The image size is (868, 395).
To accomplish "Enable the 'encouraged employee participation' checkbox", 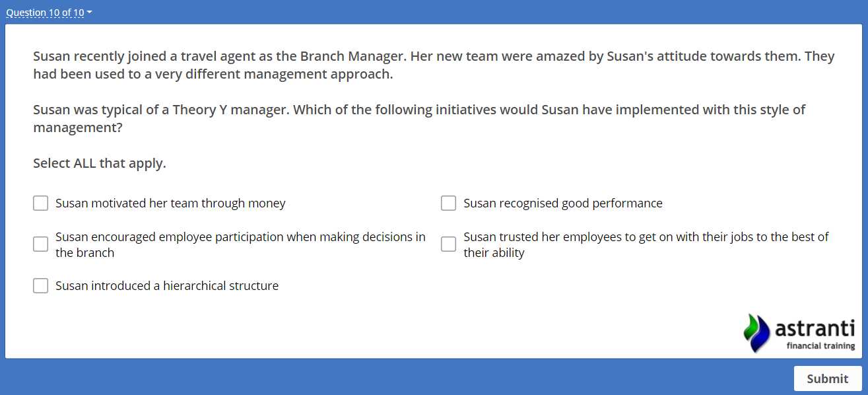I will click(41, 244).
